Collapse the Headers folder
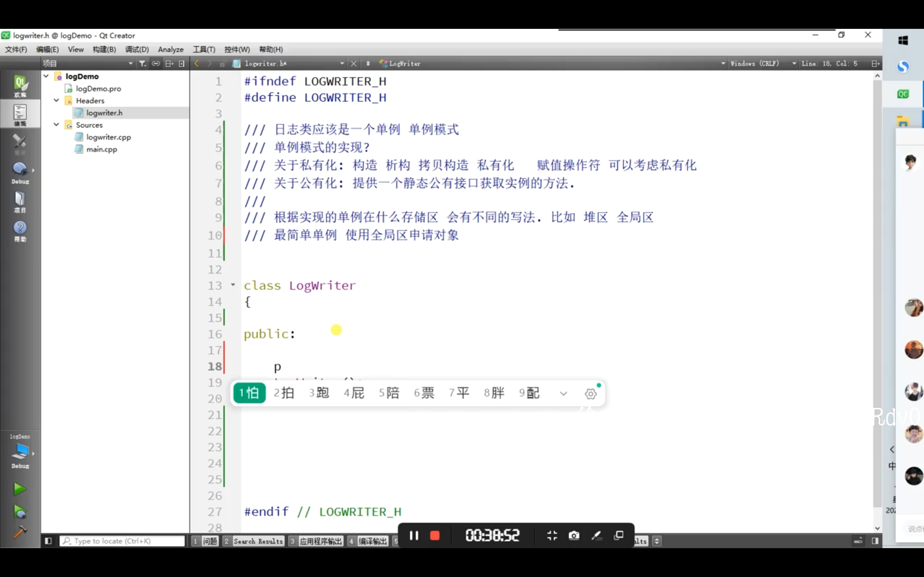924x577 pixels. (x=57, y=100)
